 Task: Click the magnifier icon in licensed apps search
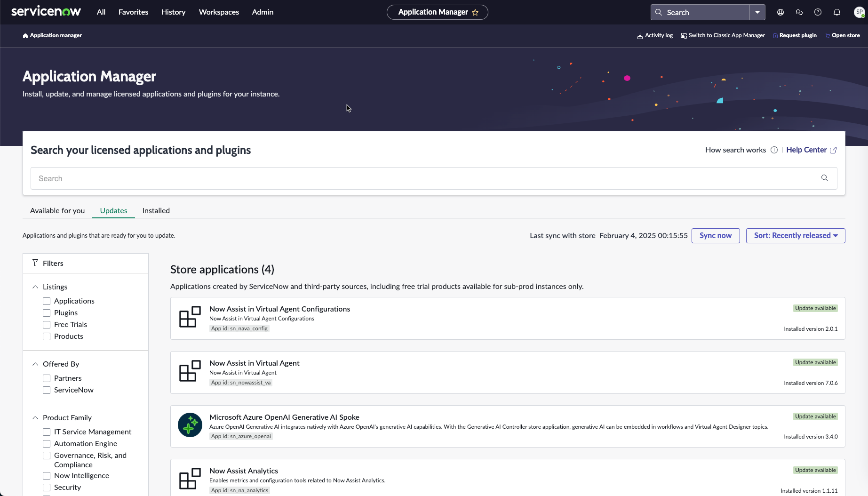pos(825,178)
